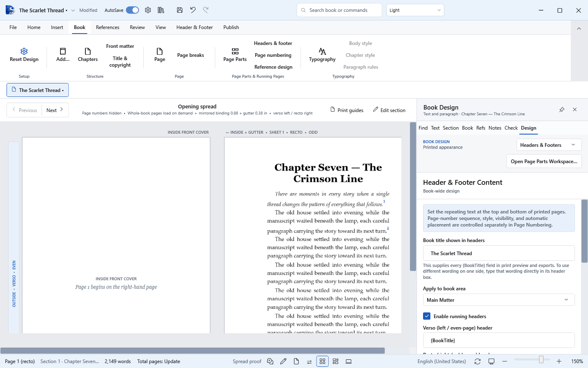Click the Redo arrow icon
The width and height of the screenshot is (588, 368).
click(206, 10)
